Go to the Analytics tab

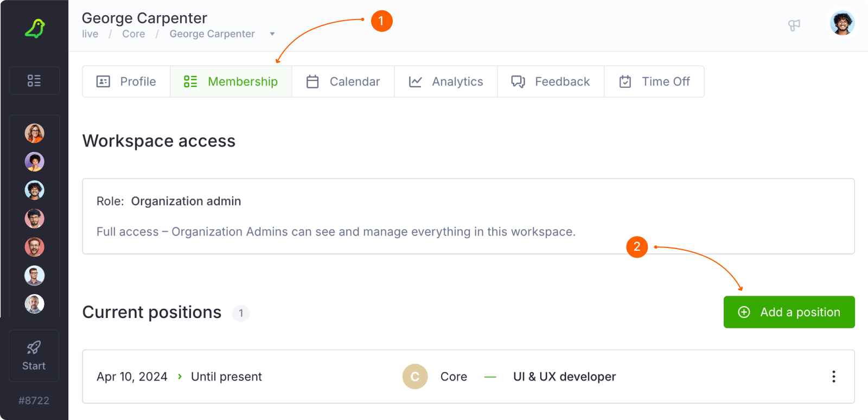(x=445, y=81)
